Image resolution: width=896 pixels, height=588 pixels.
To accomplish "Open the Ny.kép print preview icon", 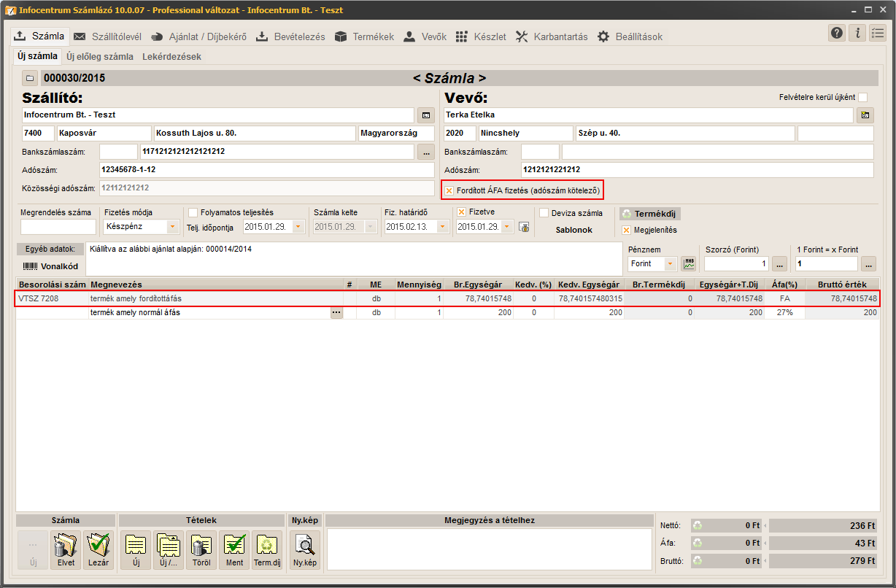I will 304,549.
